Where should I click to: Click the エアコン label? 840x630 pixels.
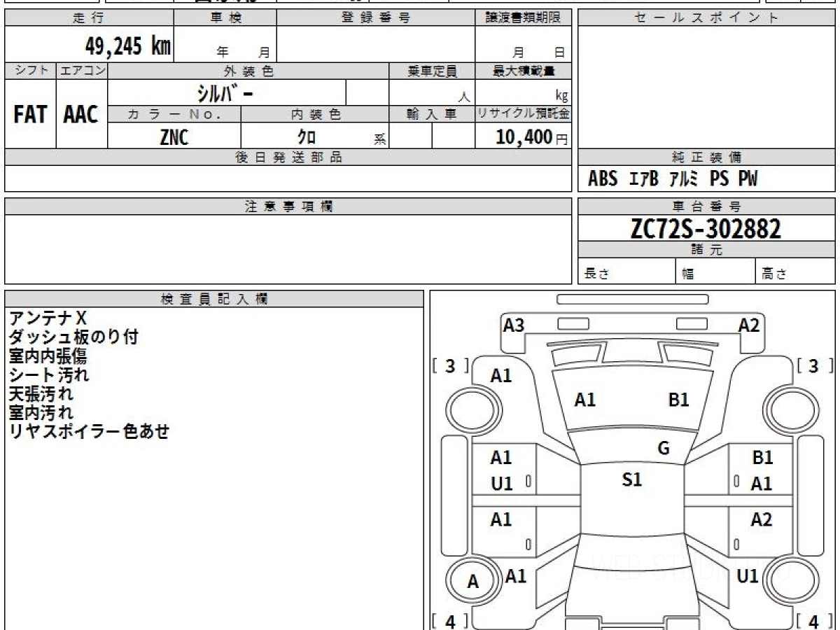click(x=81, y=71)
